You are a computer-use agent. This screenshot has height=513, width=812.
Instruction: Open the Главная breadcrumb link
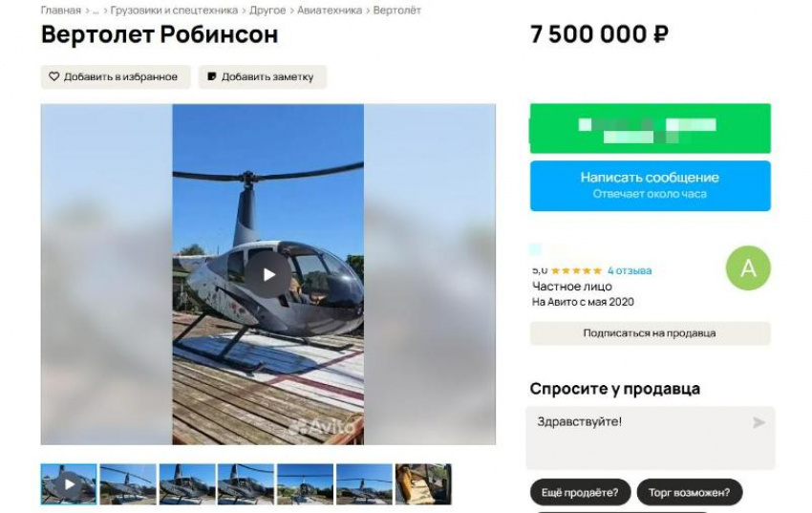coord(61,11)
